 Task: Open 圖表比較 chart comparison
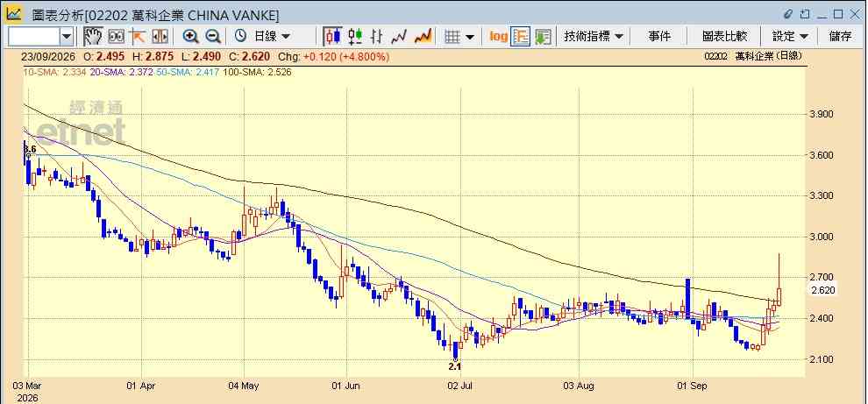coord(724,37)
